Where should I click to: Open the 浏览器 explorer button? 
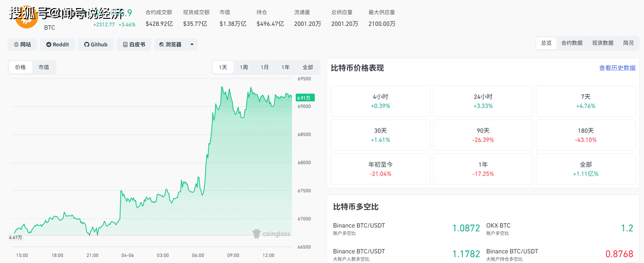pyautogui.click(x=170, y=44)
